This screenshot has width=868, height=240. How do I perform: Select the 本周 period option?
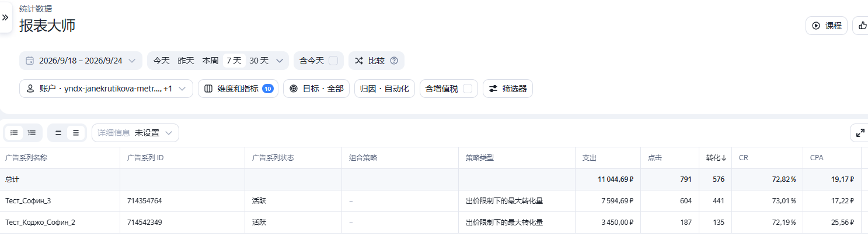coord(210,61)
